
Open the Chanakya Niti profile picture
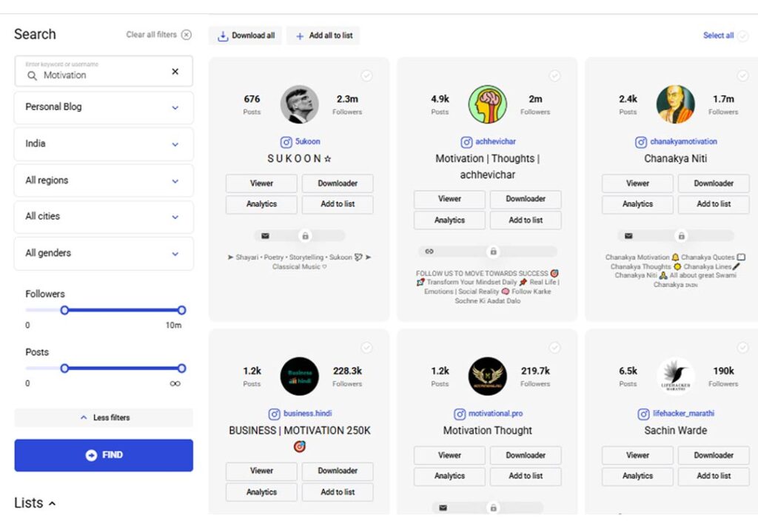pyautogui.click(x=675, y=104)
